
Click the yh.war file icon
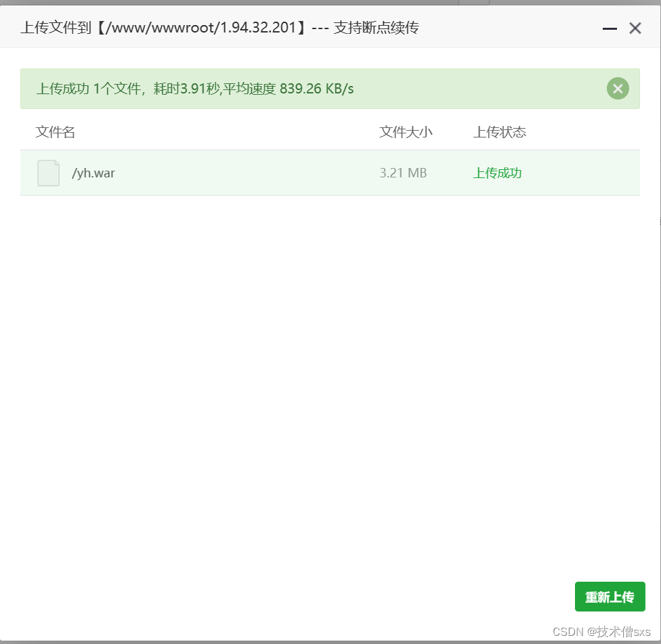pyautogui.click(x=49, y=173)
